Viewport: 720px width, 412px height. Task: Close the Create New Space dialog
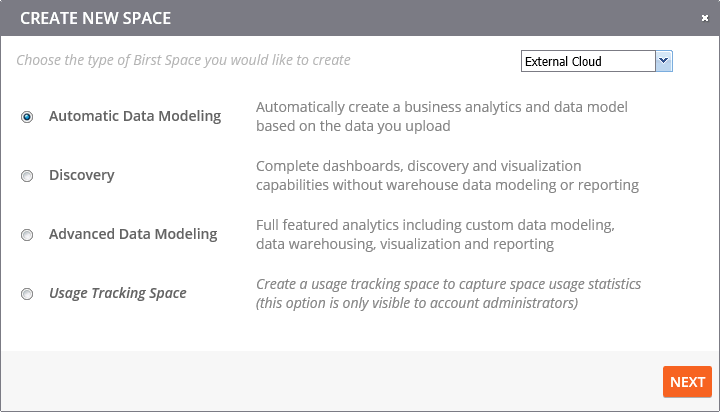point(704,17)
